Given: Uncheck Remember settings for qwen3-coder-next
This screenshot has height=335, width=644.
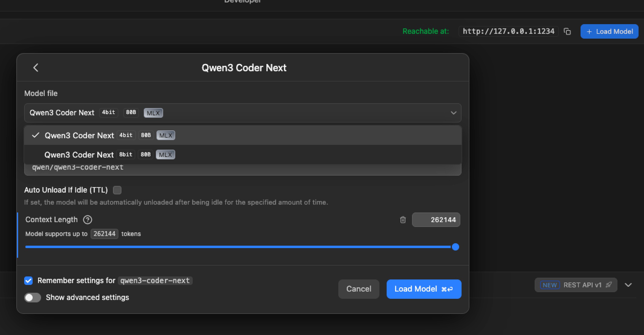Looking at the screenshot, I should click(28, 281).
